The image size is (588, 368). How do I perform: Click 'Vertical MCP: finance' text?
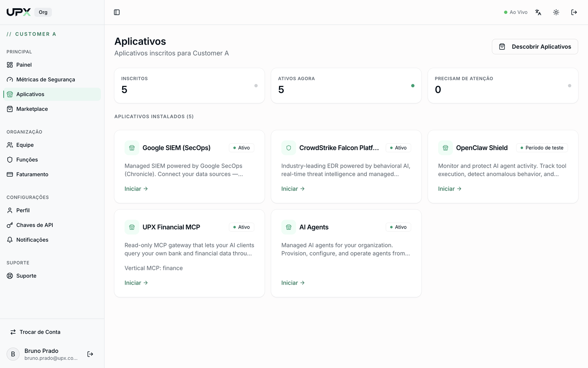click(154, 268)
